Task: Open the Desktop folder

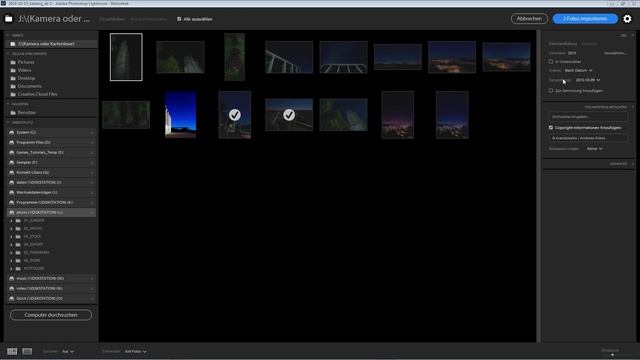Action: coord(26,78)
